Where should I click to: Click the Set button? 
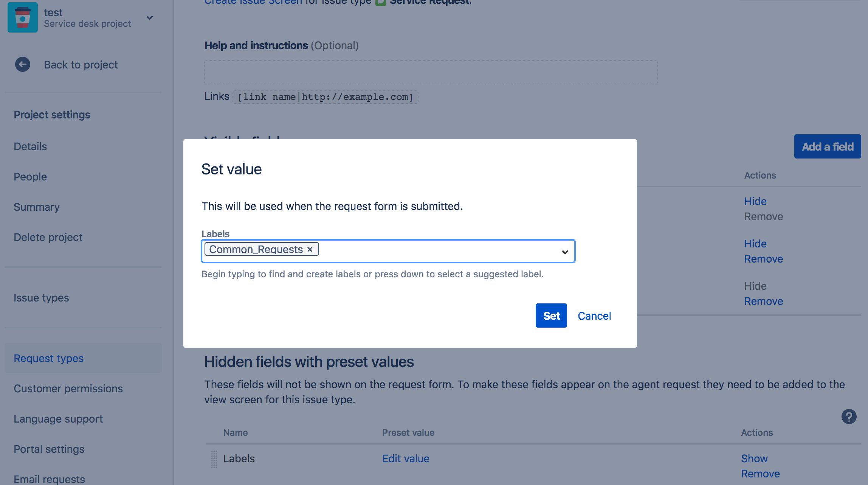(x=551, y=316)
